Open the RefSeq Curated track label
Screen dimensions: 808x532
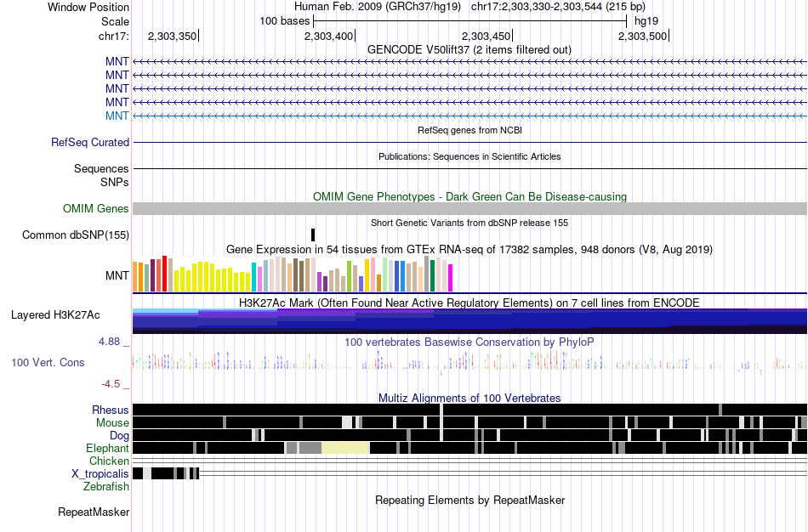[x=90, y=142]
